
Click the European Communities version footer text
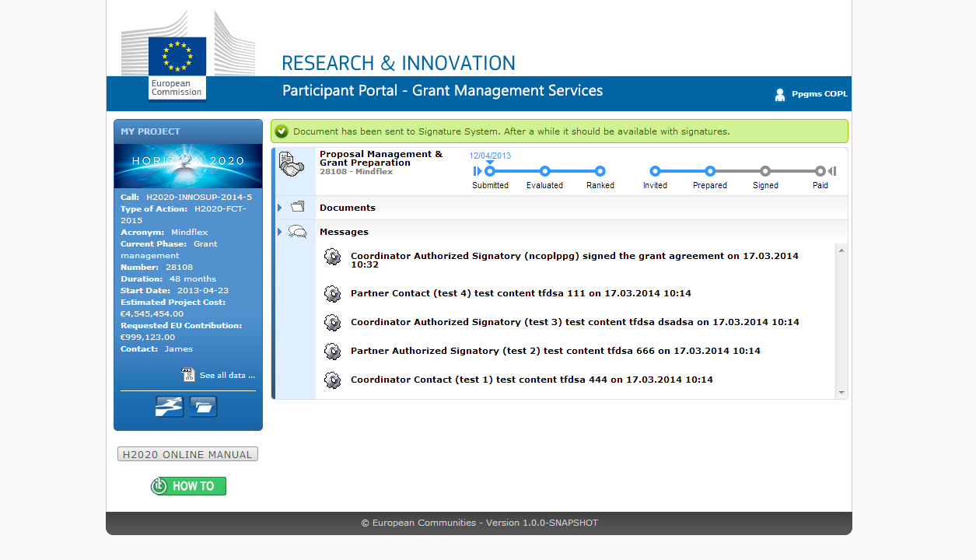click(x=479, y=523)
